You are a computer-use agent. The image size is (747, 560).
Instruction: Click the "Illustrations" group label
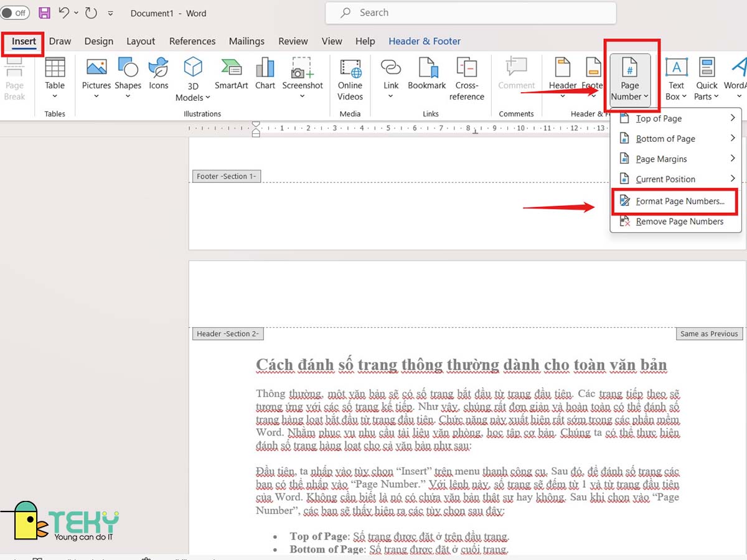202,114
